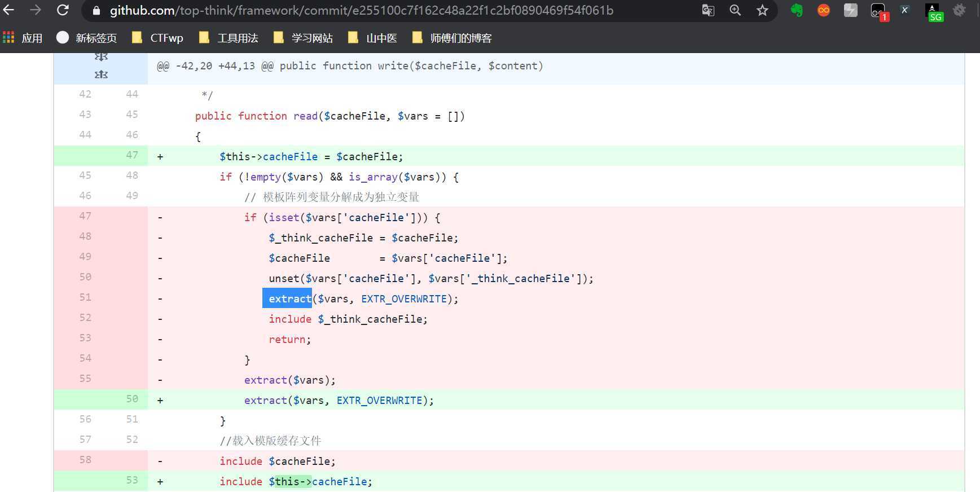Click the deleted line number 58
The height and width of the screenshot is (492, 980).
coord(85,460)
